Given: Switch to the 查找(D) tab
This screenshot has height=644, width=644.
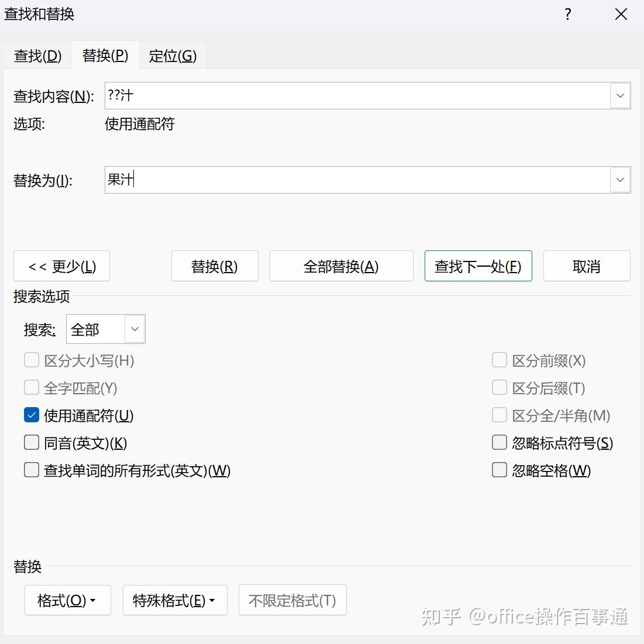Looking at the screenshot, I should pyautogui.click(x=37, y=56).
